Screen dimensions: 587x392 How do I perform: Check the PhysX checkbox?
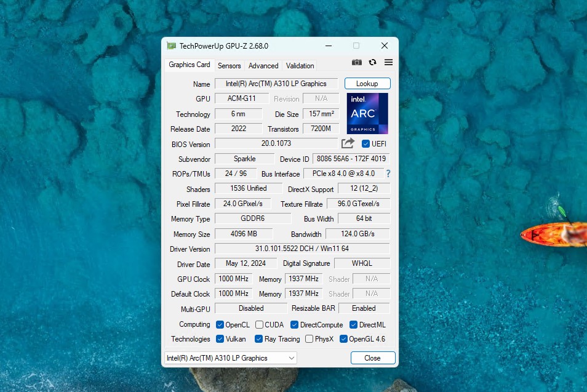[x=309, y=339]
